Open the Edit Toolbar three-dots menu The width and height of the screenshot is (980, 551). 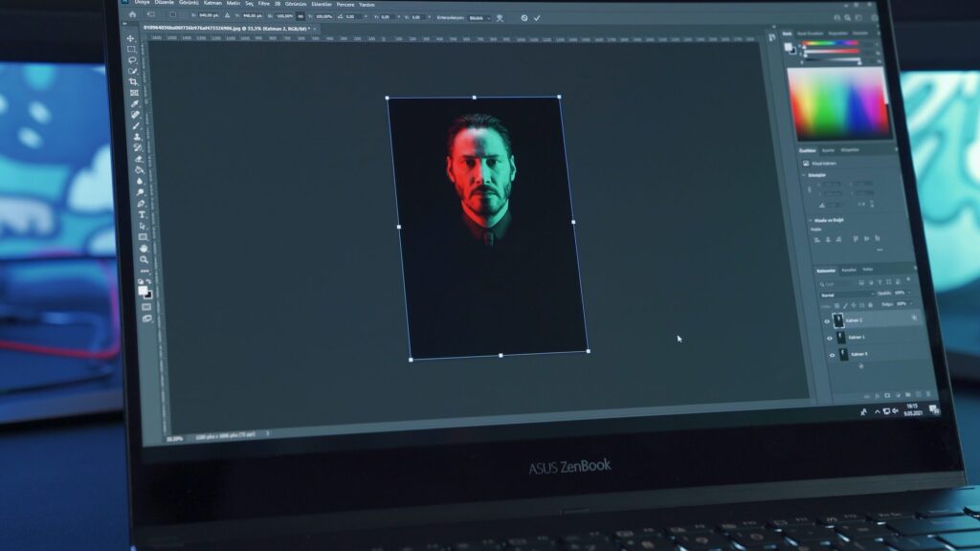[x=145, y=271]
